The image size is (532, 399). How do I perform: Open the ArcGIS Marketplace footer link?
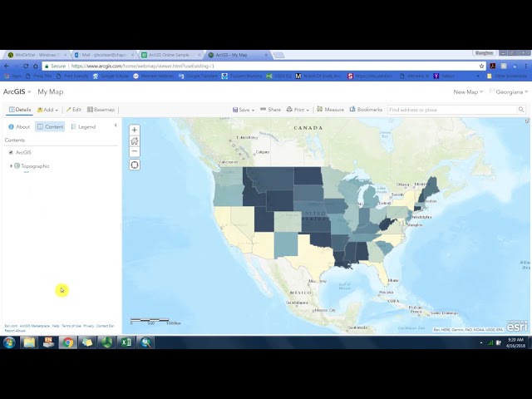[35, 326]
